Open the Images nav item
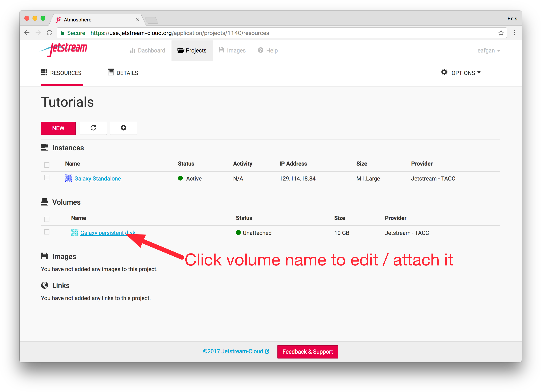Screen dimensions: 541x392 pyautogui.click(x=232, y=51)
